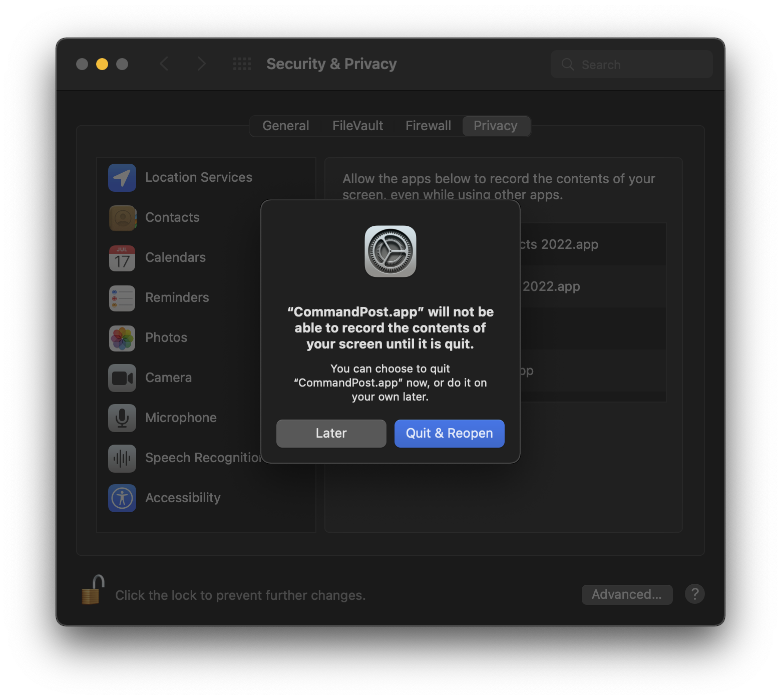Select the Speech Recognition row label
Screen dimensions: 781x700
203,458
